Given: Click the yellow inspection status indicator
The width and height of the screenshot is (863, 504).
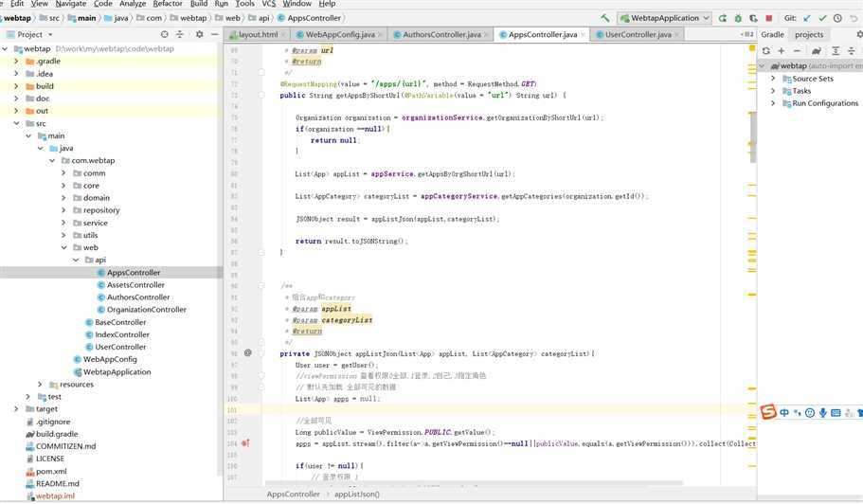Looking at the screenshot, I should pos(752,48).
